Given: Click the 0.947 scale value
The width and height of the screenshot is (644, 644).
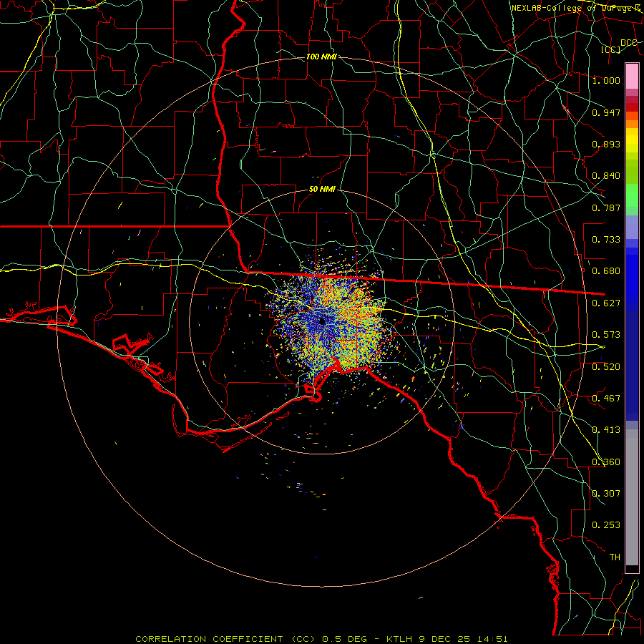Looking at the screenshot, I should coord(606,112).
